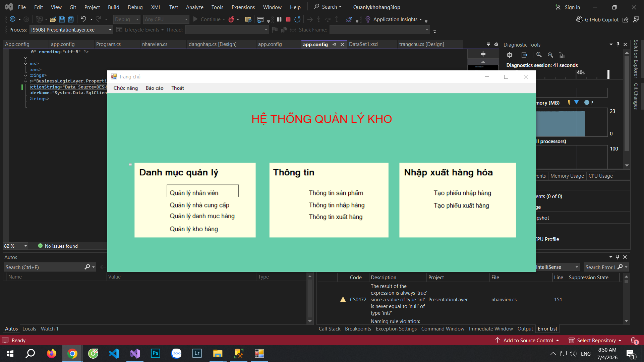
Task: Click Sign in at top right
Action: click(x=568, y=7)
